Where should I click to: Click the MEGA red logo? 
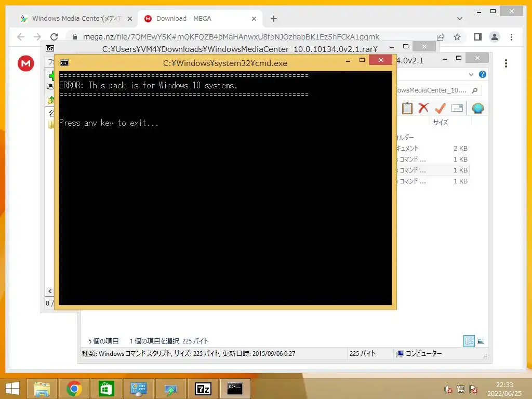pyautogui.click(x=26, y=63)
